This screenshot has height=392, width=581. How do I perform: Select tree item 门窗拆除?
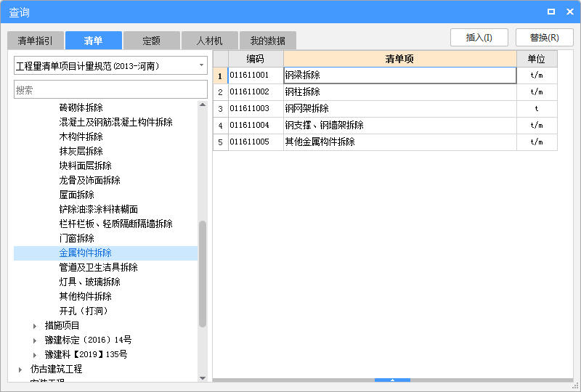click(x=77, y=238)
